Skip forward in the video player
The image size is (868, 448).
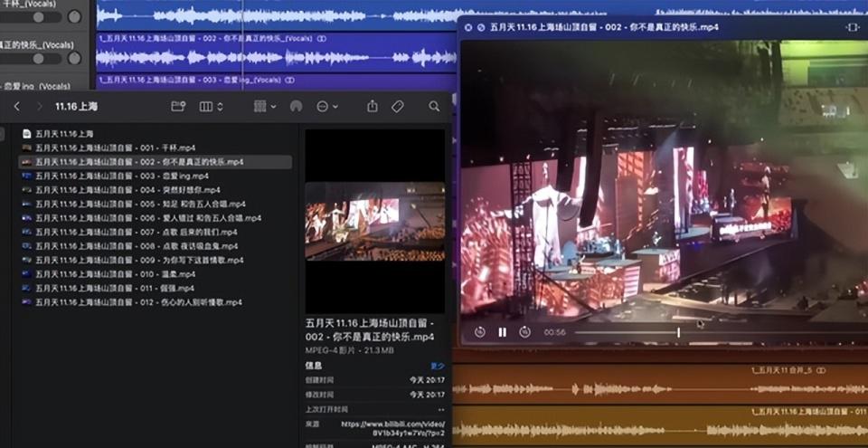[524, 331]
